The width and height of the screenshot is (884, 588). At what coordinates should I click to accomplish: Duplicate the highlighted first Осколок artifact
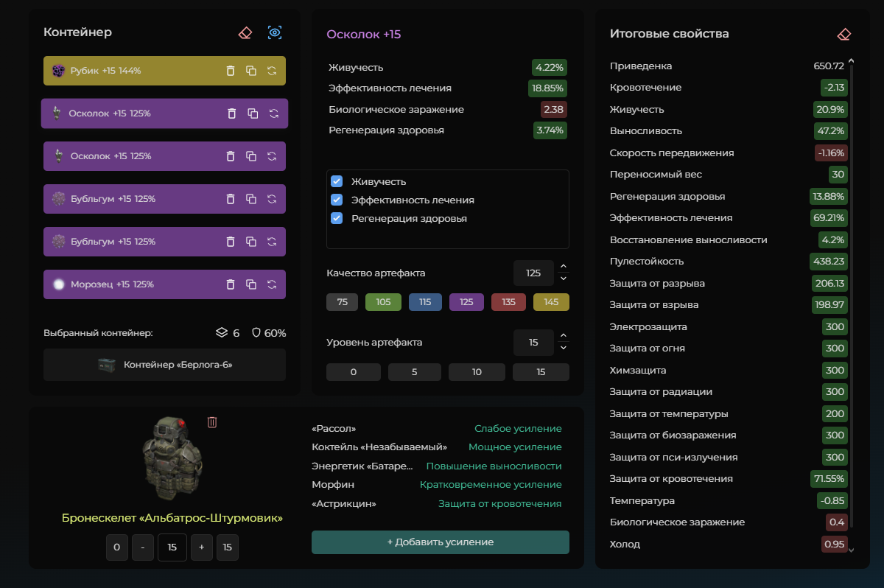(x=253, y=113)
